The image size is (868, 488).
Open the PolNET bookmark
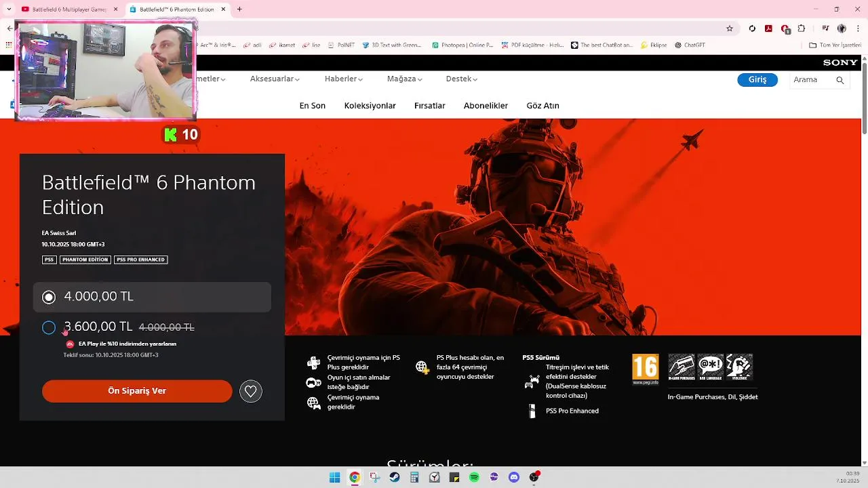[x=341, y=45]
